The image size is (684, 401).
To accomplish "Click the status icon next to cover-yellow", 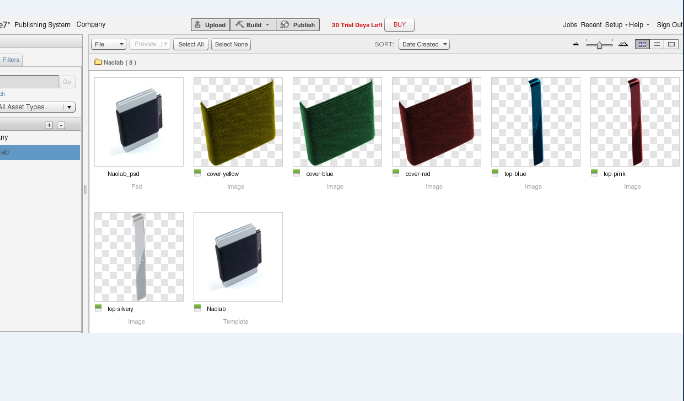I will (197, 173).
